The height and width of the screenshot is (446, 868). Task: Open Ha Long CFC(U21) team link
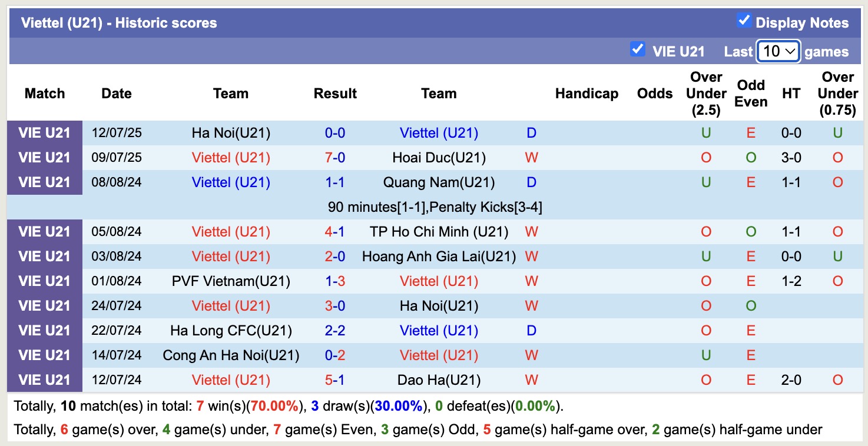pyautogui.click(x=231, y=331)
